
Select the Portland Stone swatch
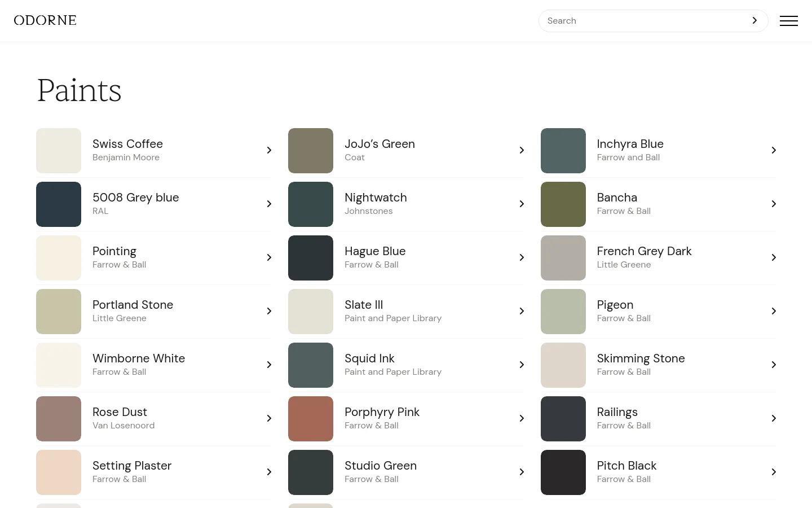[59, 312]
